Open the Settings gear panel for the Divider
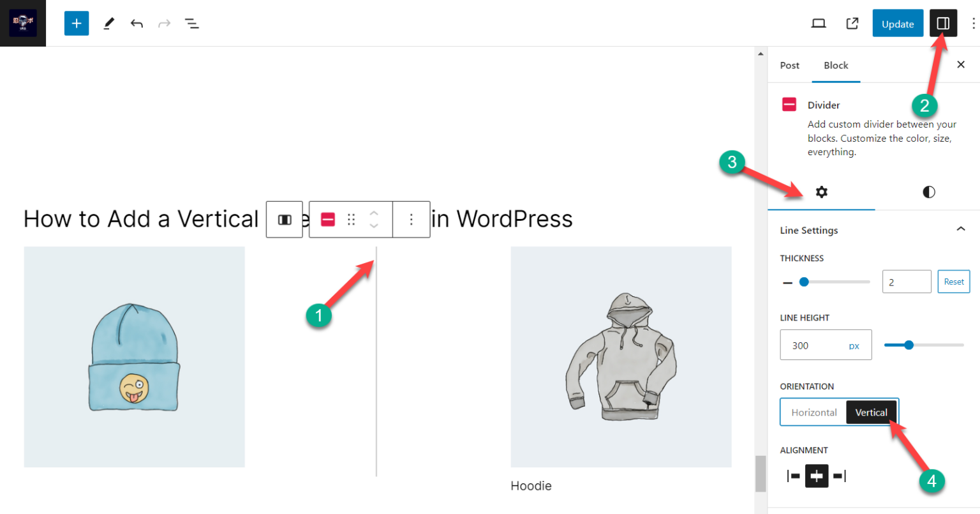 (821, 192)
